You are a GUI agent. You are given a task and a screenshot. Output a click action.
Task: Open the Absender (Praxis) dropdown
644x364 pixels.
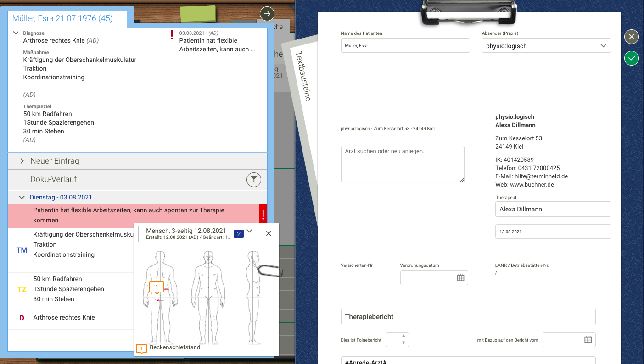[605, 45]
